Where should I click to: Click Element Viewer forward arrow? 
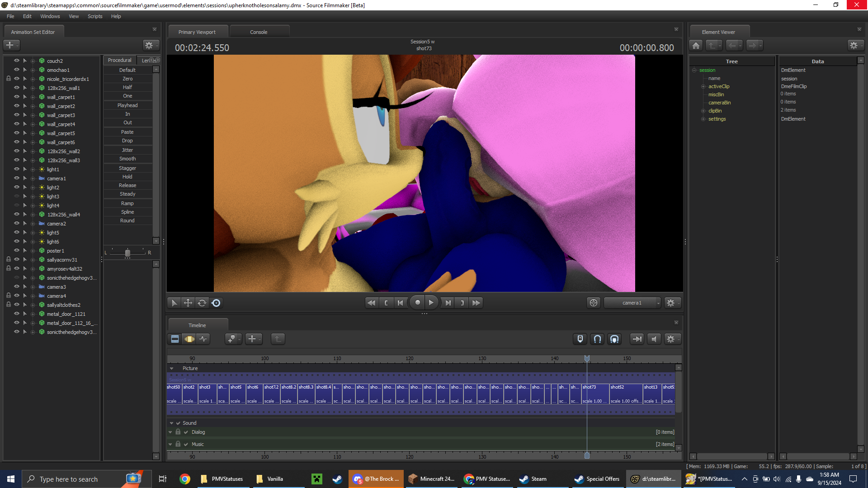pos(754,45)
